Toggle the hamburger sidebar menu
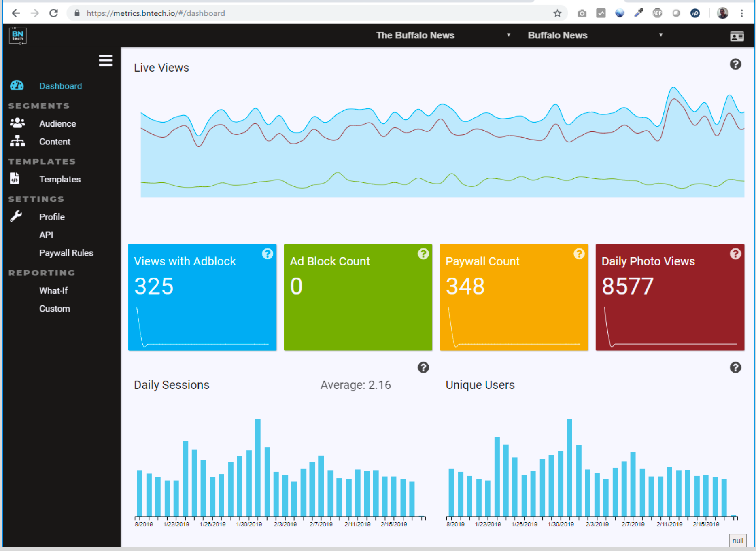 [105, 61]
